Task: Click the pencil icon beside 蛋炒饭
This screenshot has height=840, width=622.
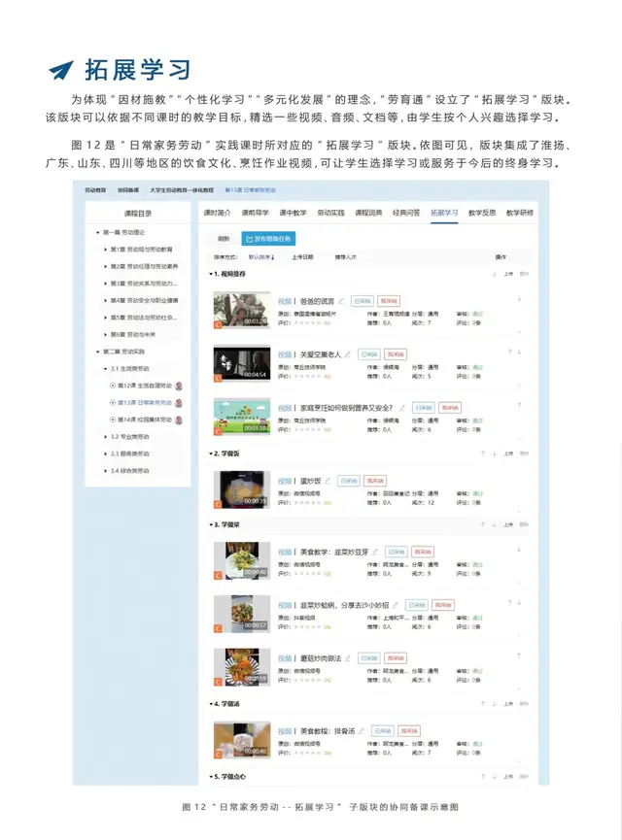Action: (x=328, y=481)
